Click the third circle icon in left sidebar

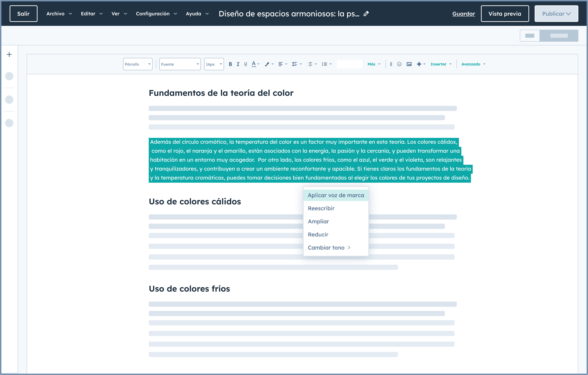pyautogui.click(x=9, y=123)
